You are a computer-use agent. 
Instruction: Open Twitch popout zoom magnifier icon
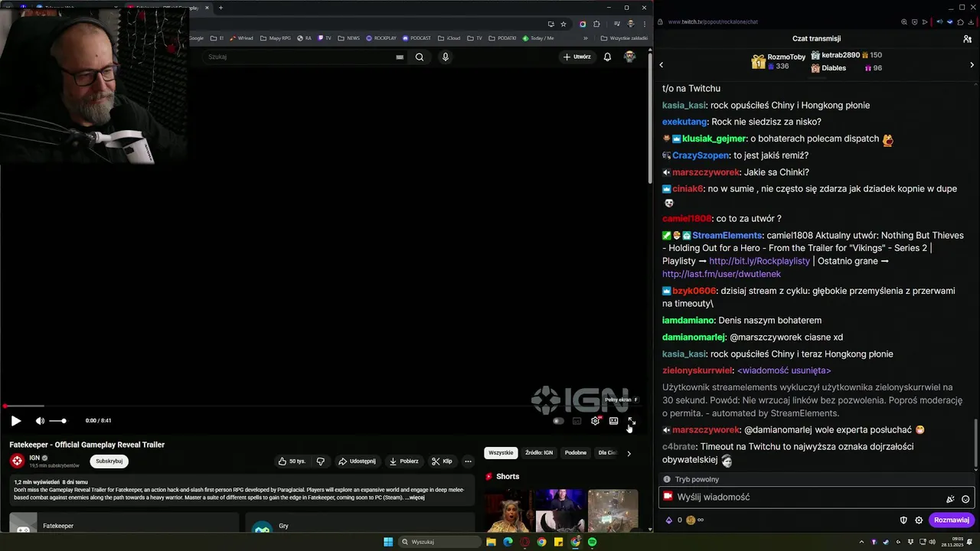(x=904, y=21)
